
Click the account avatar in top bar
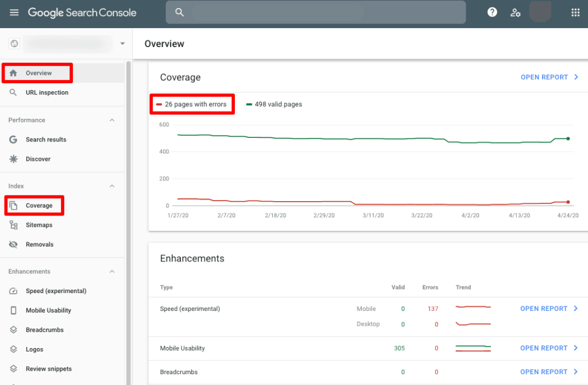pyautogui.click(x=540, y=11)
